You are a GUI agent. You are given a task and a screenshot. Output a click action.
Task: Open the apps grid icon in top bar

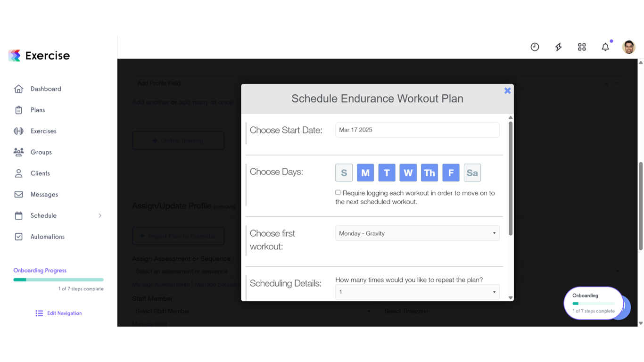(582, 47)
